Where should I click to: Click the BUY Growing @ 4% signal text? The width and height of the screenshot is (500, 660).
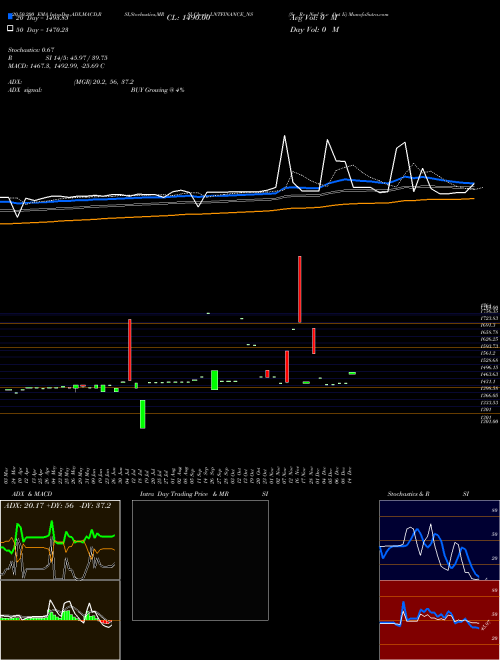[157, 90]
